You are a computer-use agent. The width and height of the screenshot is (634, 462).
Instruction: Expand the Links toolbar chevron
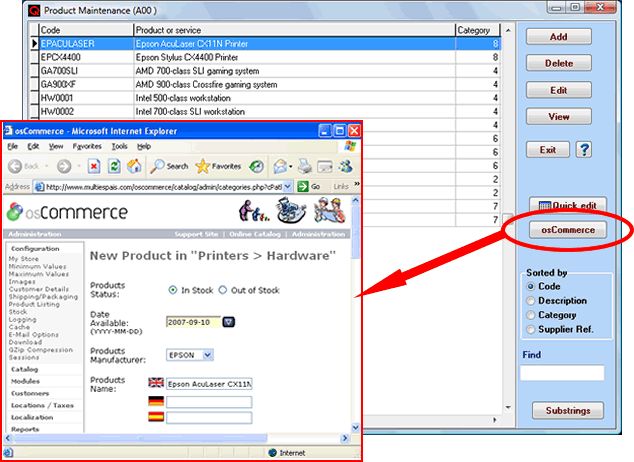357,184
